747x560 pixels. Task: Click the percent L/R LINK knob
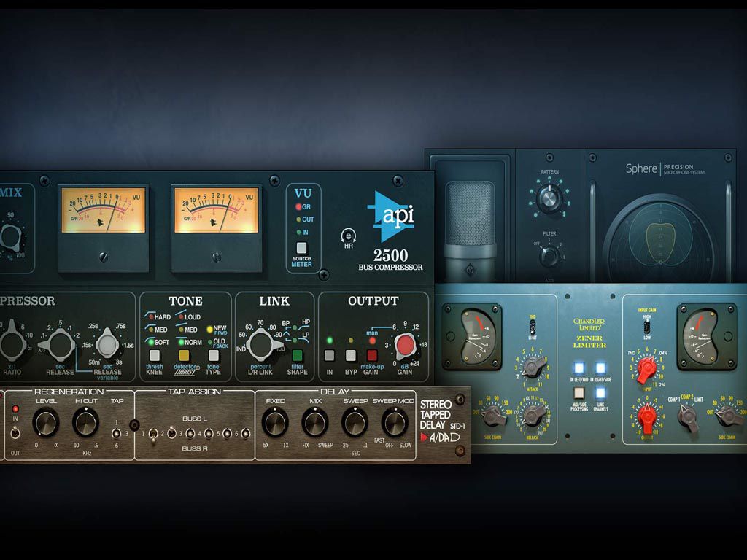[x=260, y=345]
